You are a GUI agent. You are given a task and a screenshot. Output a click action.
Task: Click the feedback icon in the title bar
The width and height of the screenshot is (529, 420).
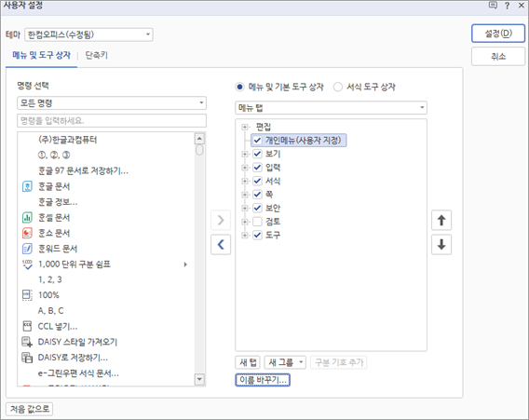pyautogui.click(x=493, y=5)
